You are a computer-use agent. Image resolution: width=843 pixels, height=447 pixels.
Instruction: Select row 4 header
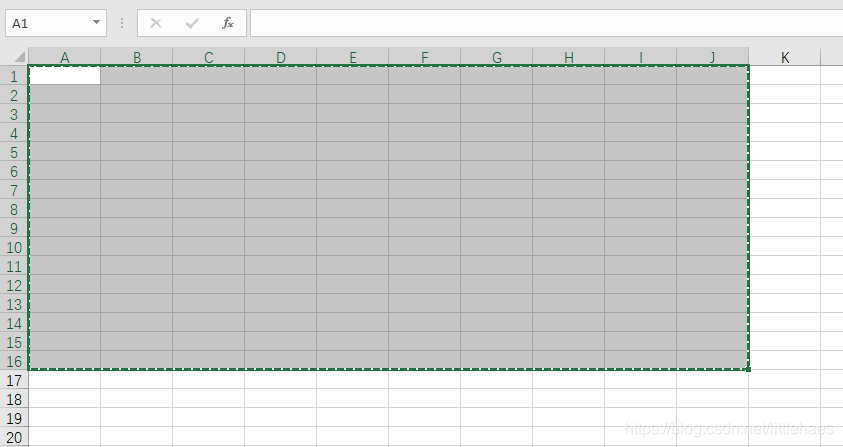point(14,133)
